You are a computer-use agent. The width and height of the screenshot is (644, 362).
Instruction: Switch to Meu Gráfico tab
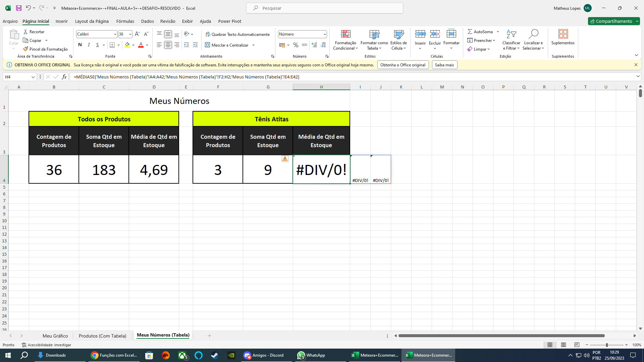[54, 335]
